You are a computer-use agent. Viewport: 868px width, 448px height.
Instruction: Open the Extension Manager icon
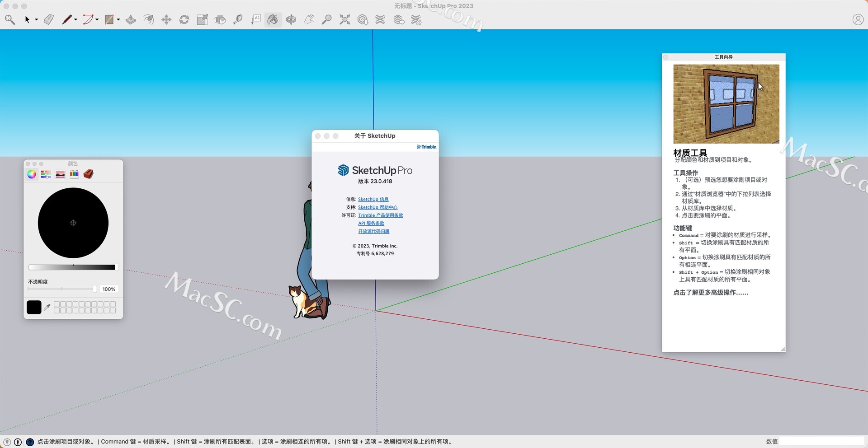point(416,19)
